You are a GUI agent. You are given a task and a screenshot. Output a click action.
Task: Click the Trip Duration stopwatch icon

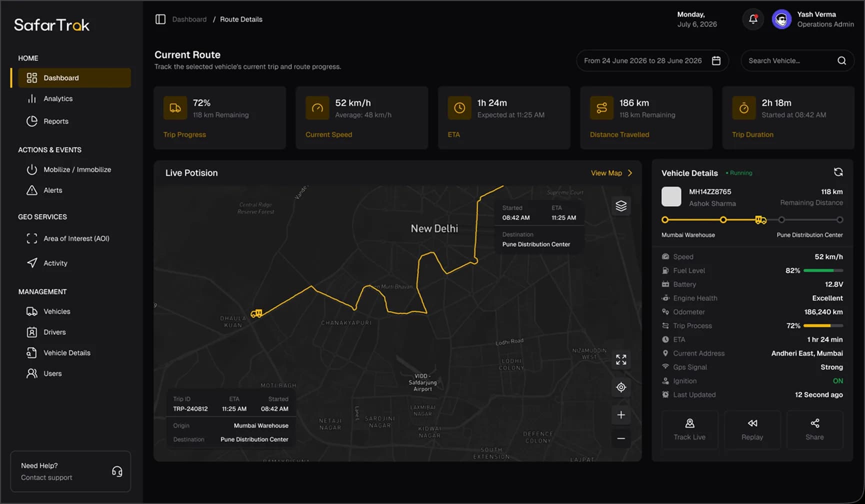[x=744, y=108]
